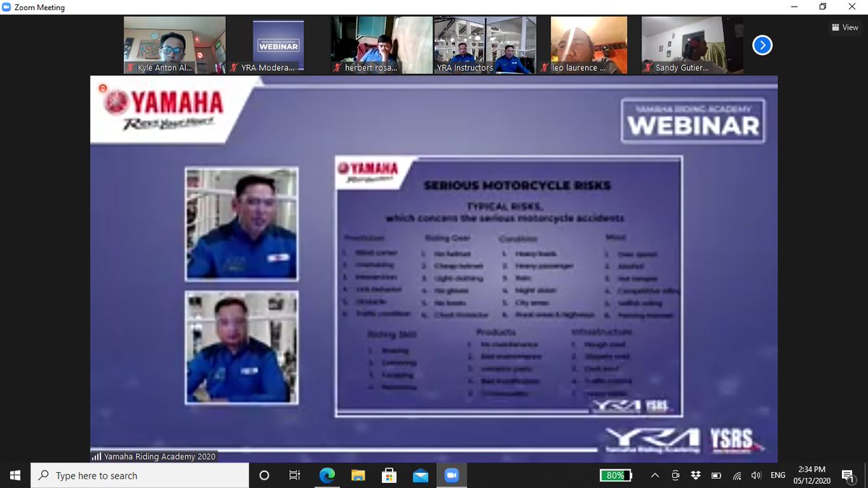Open Action Center notifications icon
The image size is (868, 488).
pyautogui.click(x=848, y=475)
